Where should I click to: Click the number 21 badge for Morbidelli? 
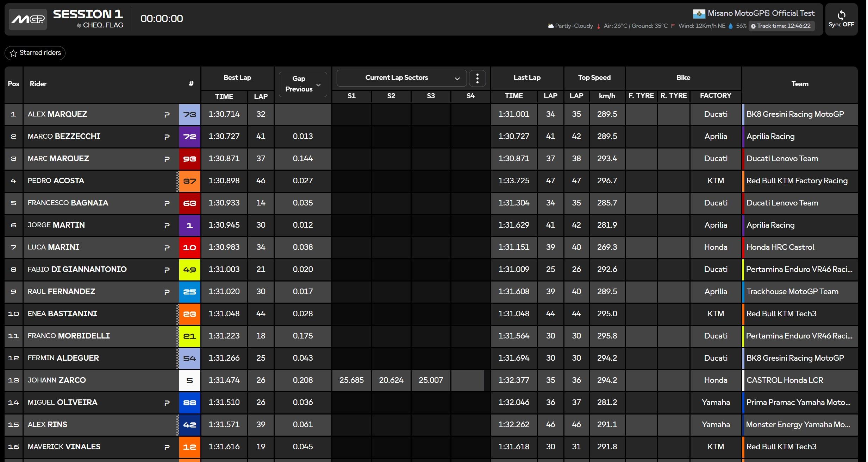pyautogui.click(x=190, y=336)
